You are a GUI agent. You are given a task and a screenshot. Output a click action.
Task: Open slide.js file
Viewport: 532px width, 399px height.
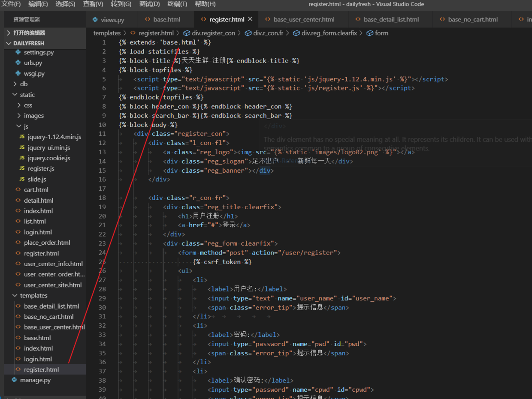(45, 179)
